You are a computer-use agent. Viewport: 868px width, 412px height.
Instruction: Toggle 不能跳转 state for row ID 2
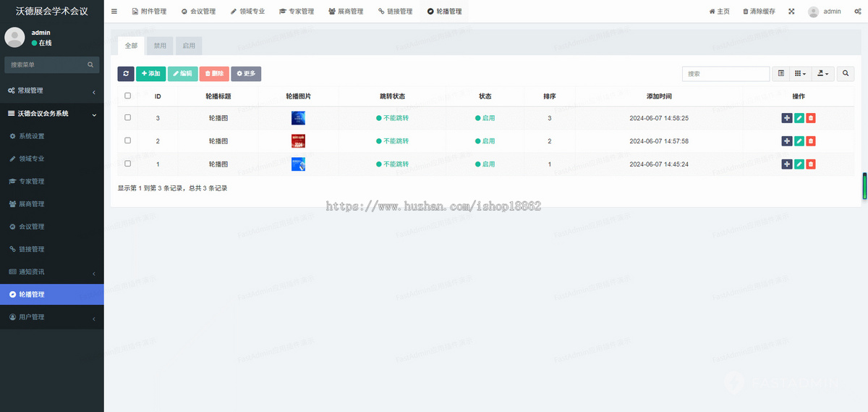(x=393, y=141)
